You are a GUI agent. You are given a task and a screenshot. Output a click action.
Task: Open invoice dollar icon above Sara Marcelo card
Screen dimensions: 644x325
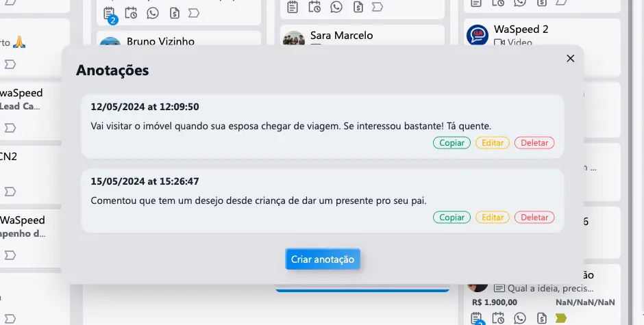(358, 7)
